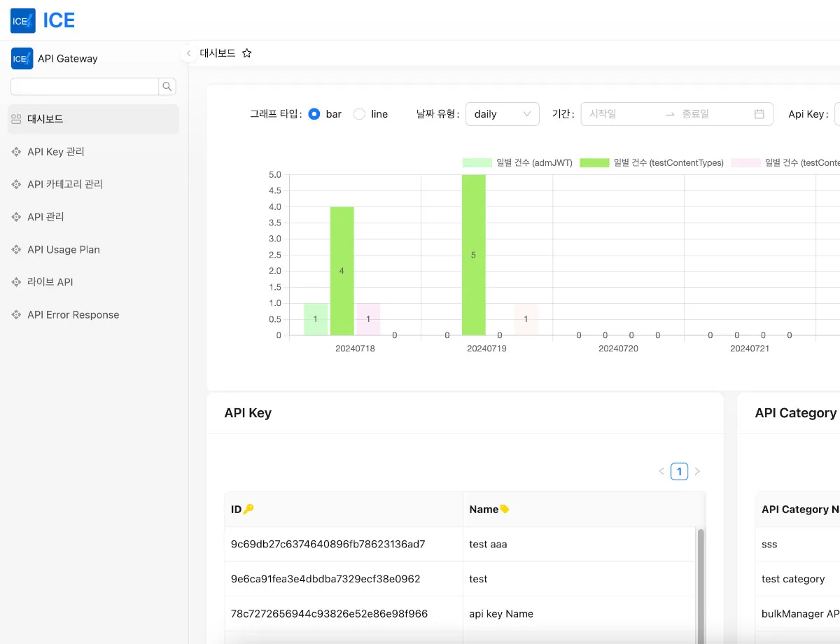Image resolution: width=840 pixels, height=644 pixels.
Task: Go to next page in API Key table
Action: [697, 472]
